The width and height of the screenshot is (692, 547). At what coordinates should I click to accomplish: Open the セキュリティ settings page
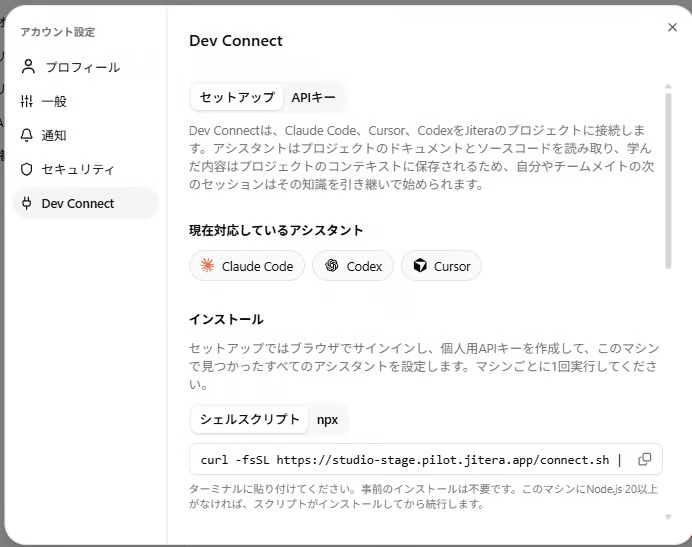[87, 169]
